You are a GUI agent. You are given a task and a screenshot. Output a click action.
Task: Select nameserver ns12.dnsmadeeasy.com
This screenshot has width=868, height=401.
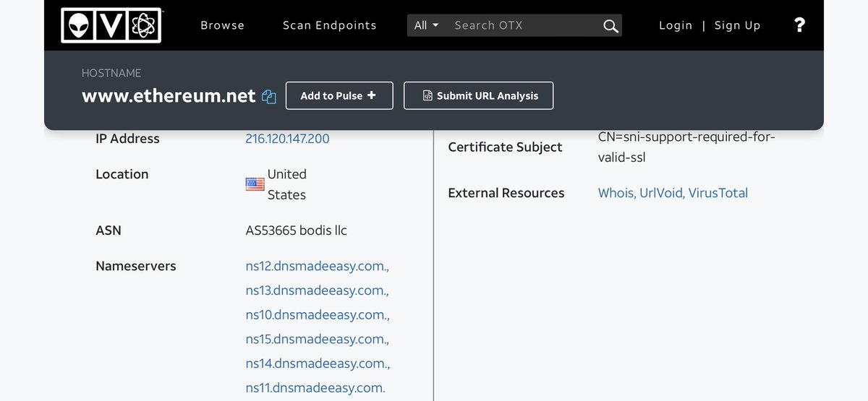pyautogui.click(x=317, y=266)
